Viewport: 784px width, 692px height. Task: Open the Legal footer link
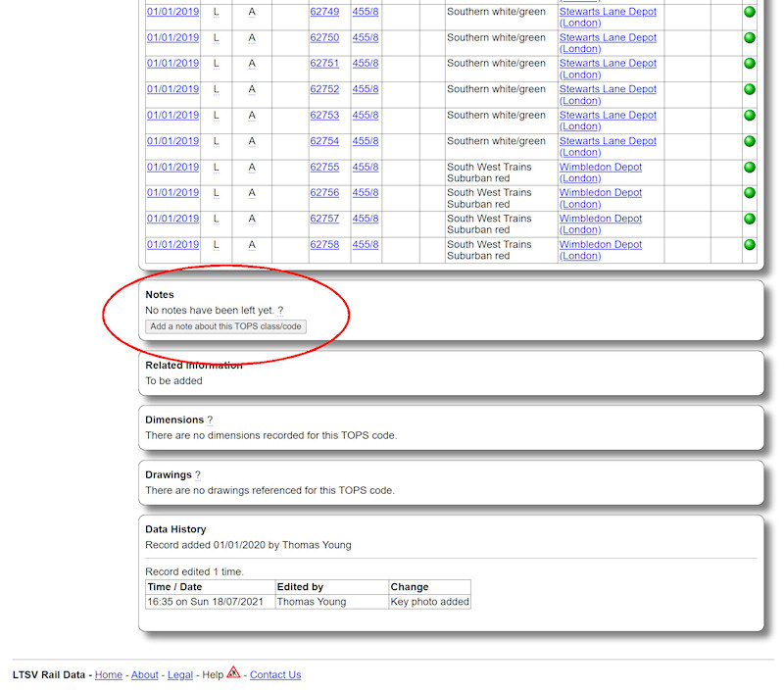tap(180, 674)
